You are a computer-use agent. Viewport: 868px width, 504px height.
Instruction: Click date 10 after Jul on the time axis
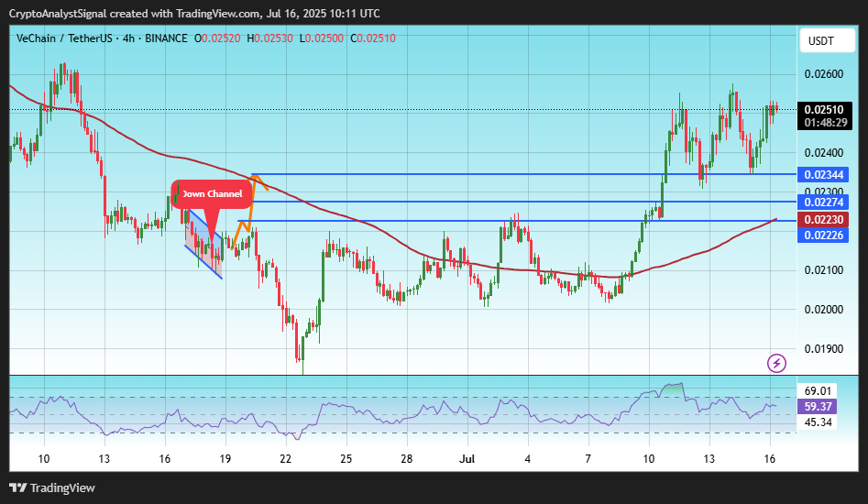pyautogui.click(x=648, y=458)
